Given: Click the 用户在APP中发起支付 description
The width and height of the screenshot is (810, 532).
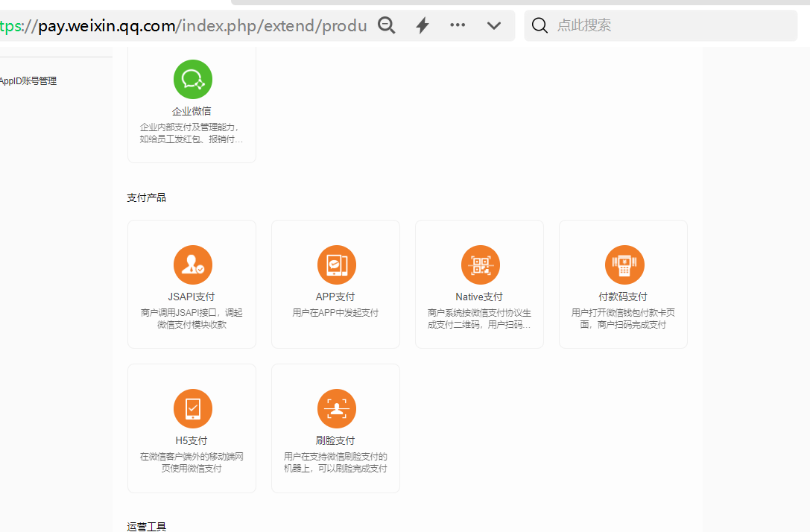Looking at the screenshot, I should tap(335, 312).
